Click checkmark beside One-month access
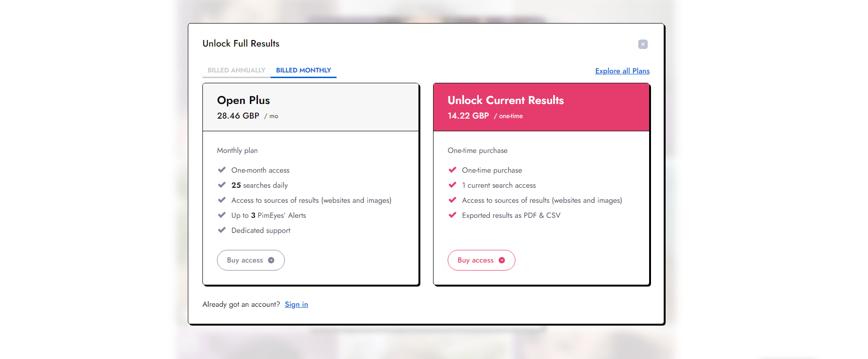 pyautogui.click(x=222, y=170)
